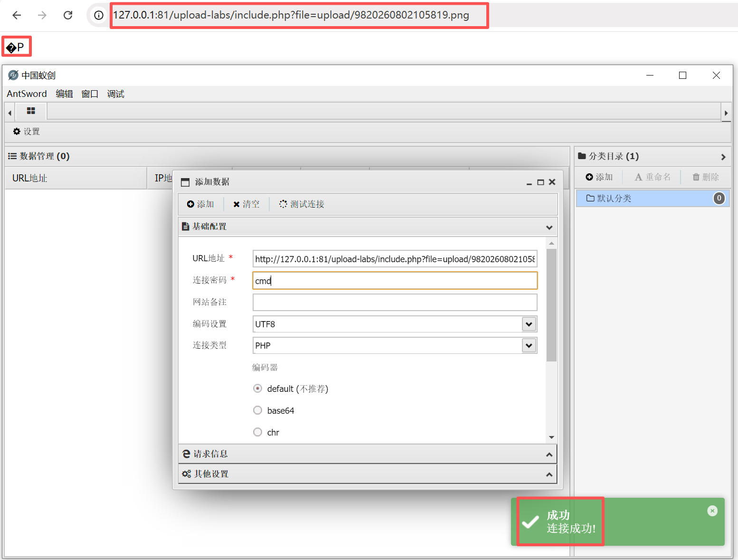The width and height of the screenshot is (738, 560).
Task: Click the 数据管理 list icon
Action: (x=12, y=156)
